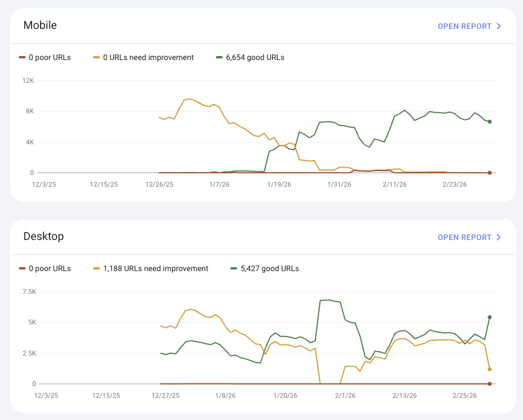Open the Desktop report
Screen dimensions: 523x420
point(464,237)
